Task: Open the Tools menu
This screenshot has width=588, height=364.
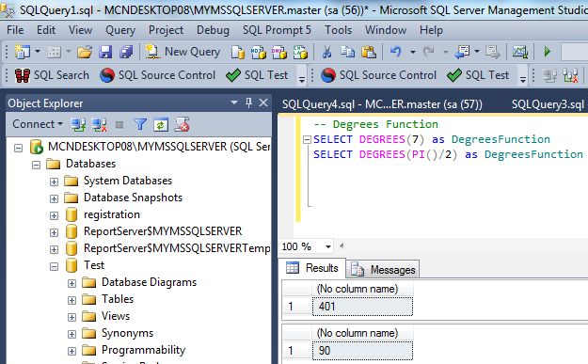Action: [x=338, y=30]
